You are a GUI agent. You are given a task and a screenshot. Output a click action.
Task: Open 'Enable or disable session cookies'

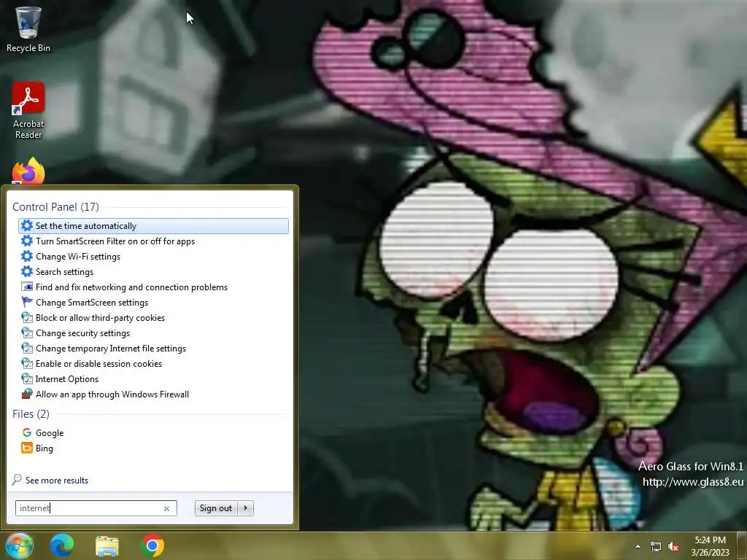point(99,364)
